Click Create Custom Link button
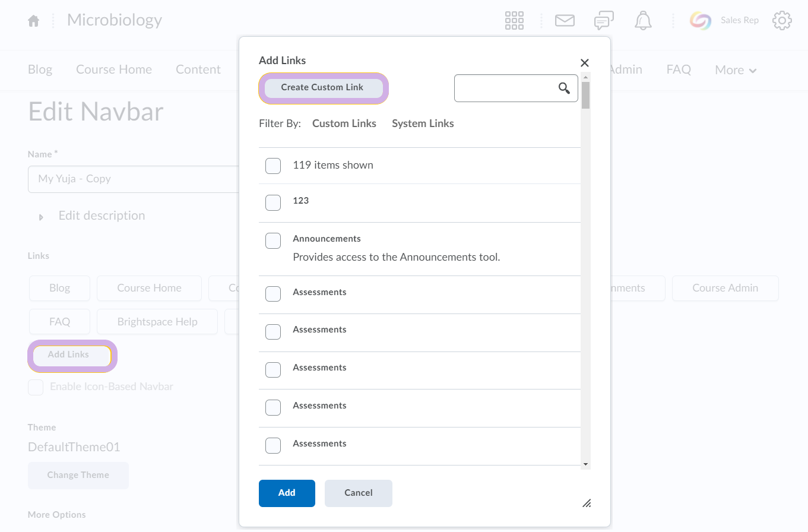This screenshot has width=808, height=532. pos(324,88)
